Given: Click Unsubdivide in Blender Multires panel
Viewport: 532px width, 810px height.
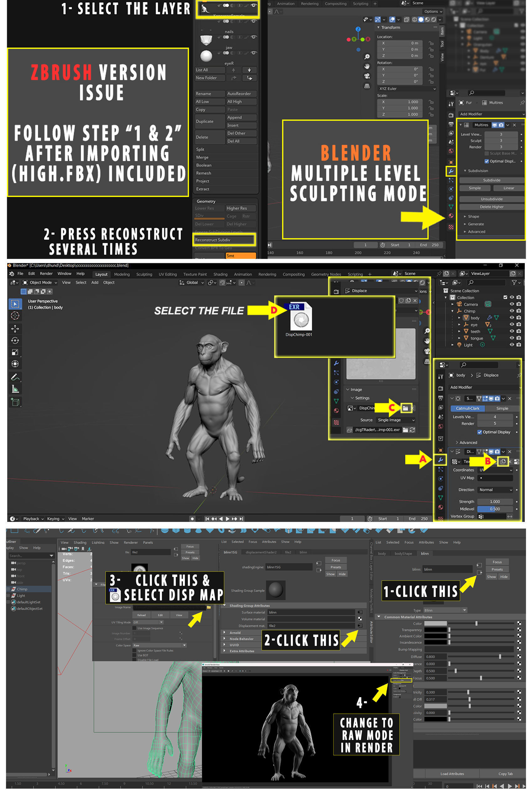Looking at the screenshot, I should click(492, 199).
